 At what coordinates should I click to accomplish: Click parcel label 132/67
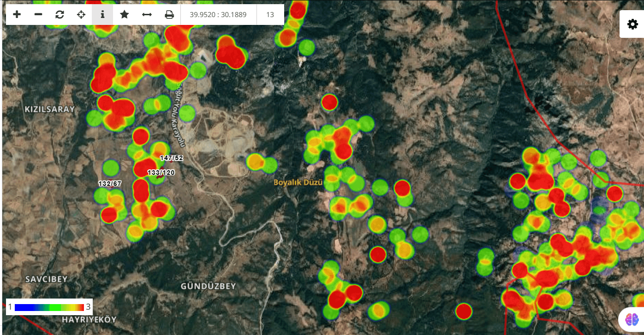click(110, 183)
